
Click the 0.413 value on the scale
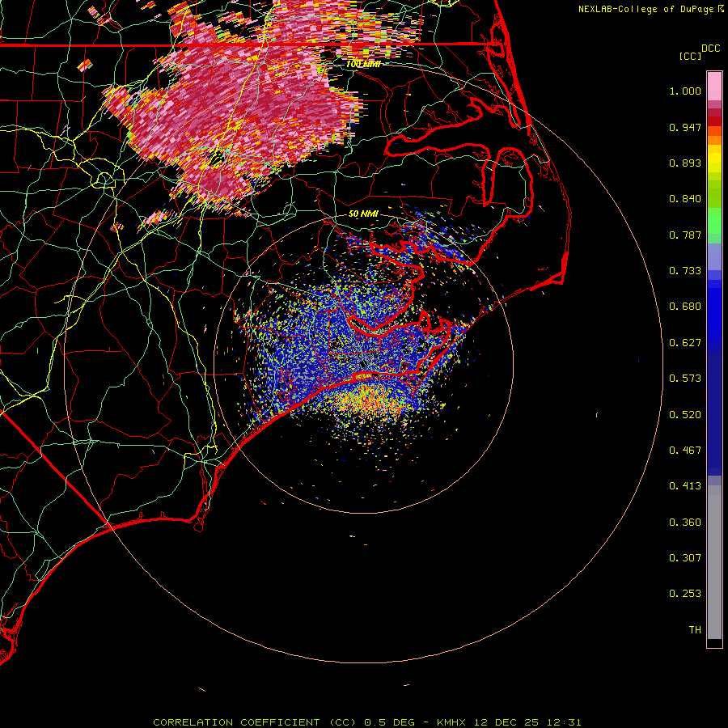(x=685, y=485)
